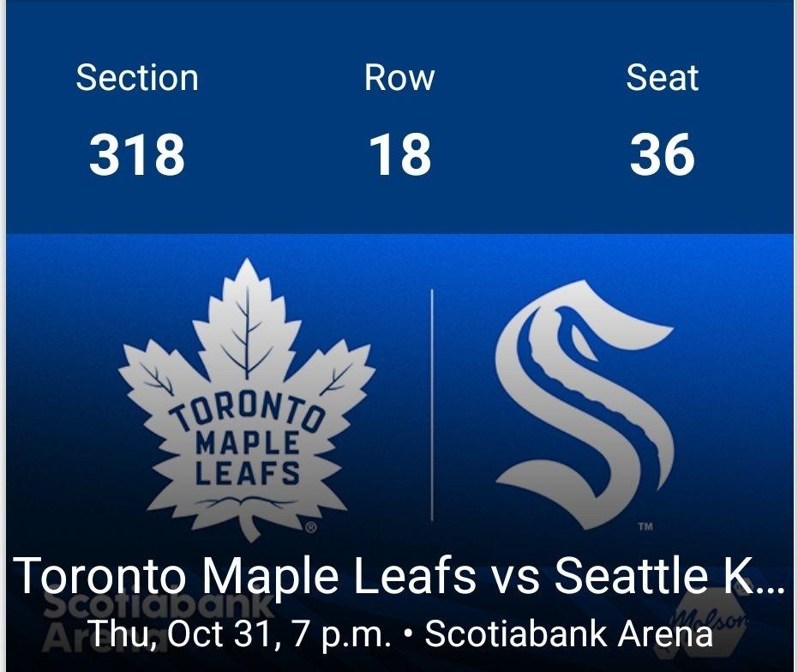Click the bullet separator before Scotiabank Arena

[408, 636]
